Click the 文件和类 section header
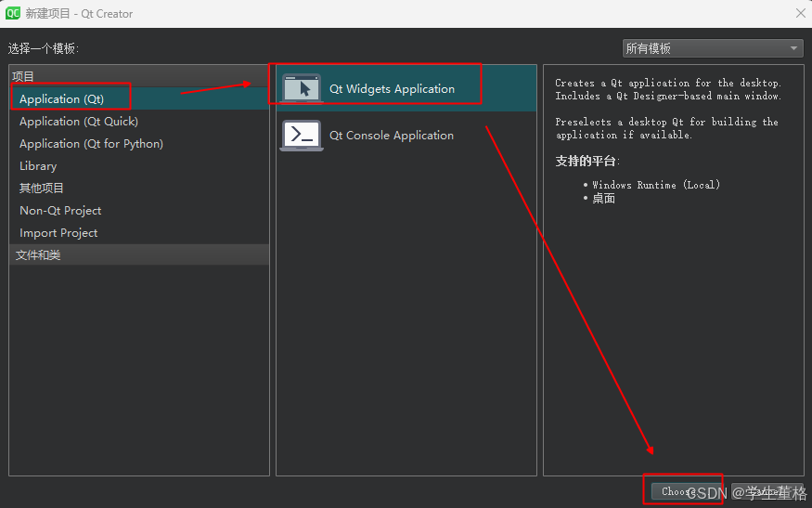812x508 pixels. pos(139,254)
